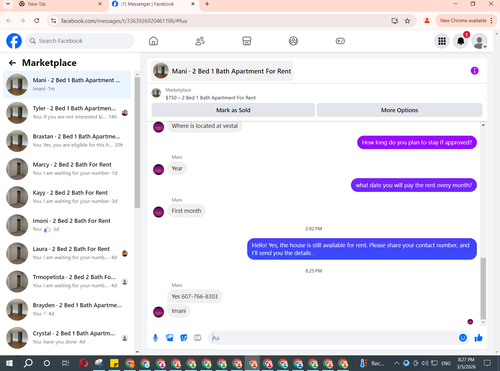Open the Brayden conversation
500x371 pixels.
(67, 310)
